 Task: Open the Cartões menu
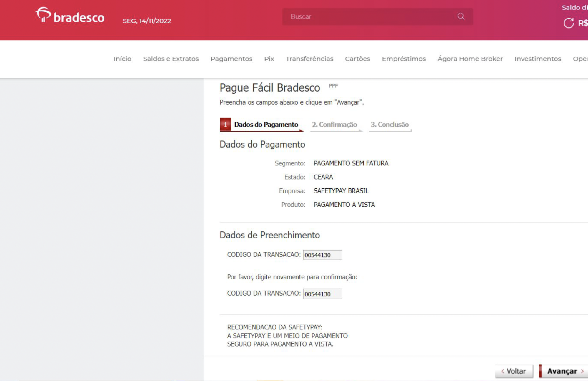357,59
